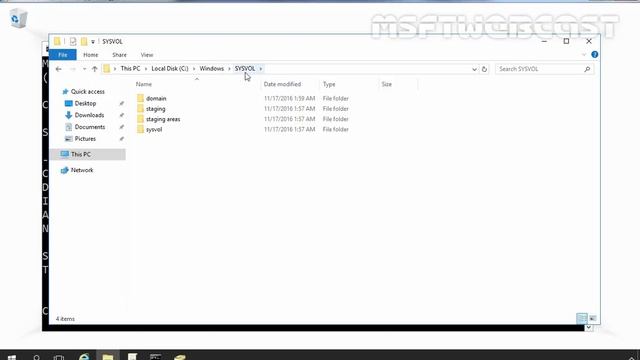Select the staging folder
The width and height of the screenshot is (640, 360).
[156, 109]
